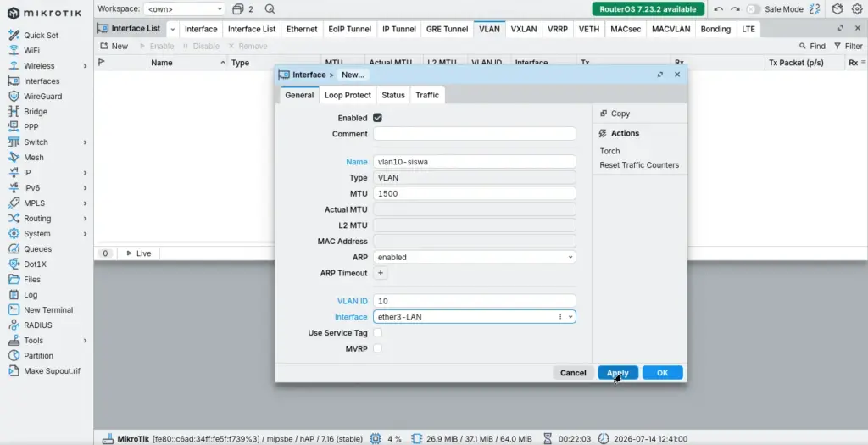Open the ARP dropdown

475,257
